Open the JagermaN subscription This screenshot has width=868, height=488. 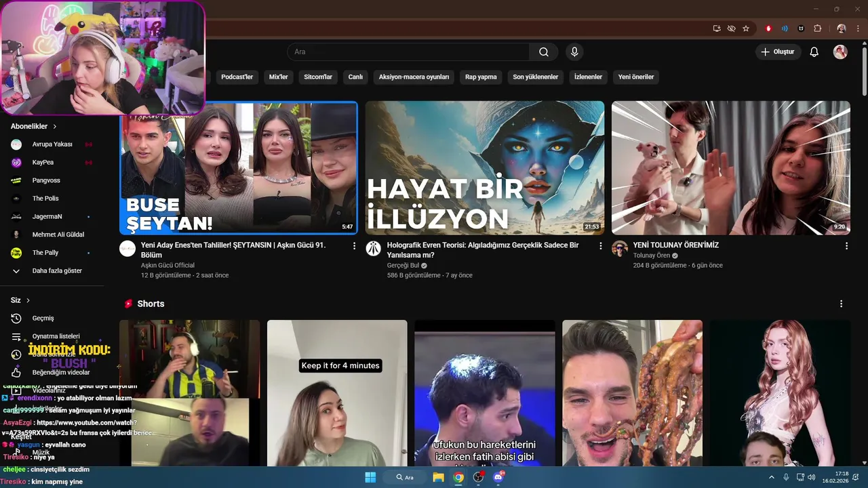coord(52,216)
